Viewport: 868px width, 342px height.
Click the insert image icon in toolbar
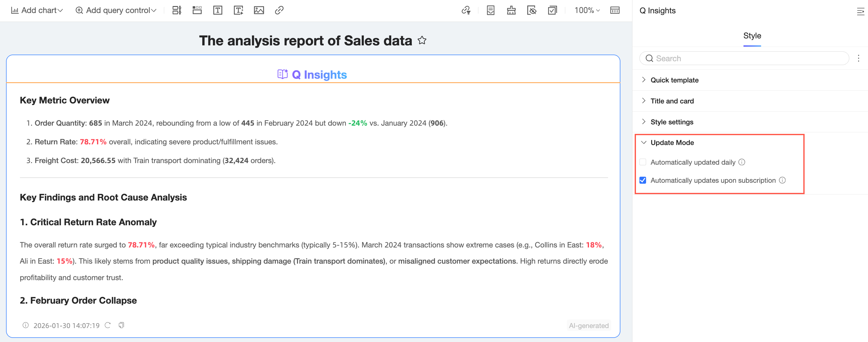(x=259, y=10)
